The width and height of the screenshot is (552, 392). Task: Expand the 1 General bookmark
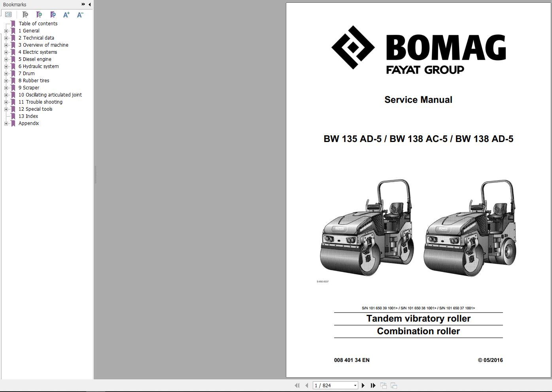[x=6, y=31]
